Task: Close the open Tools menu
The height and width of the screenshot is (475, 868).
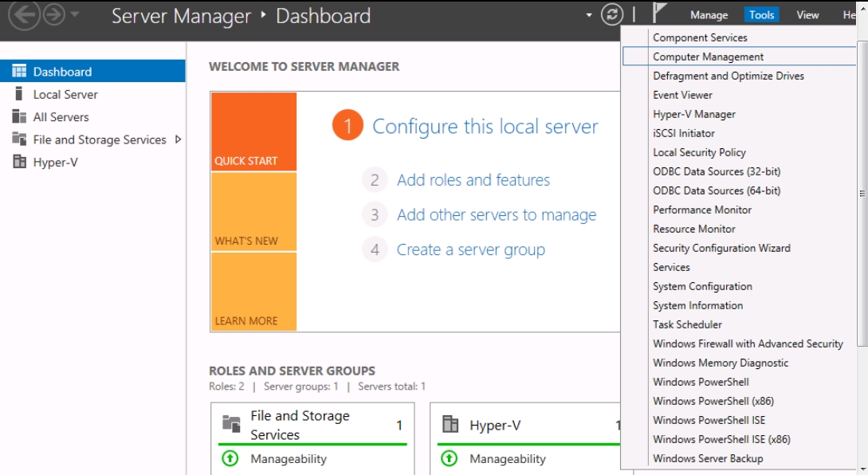Action: pyautogui.click(x=762, y=15)
